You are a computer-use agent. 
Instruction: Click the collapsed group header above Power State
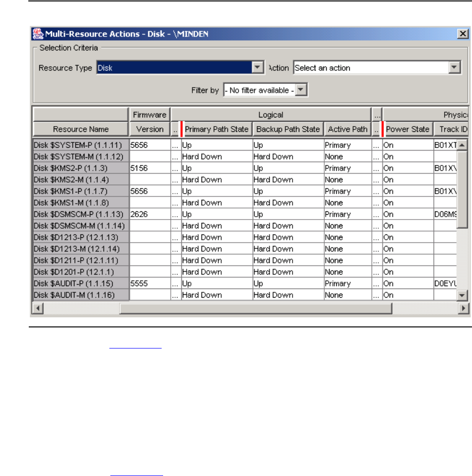click(x=377, y=115)
